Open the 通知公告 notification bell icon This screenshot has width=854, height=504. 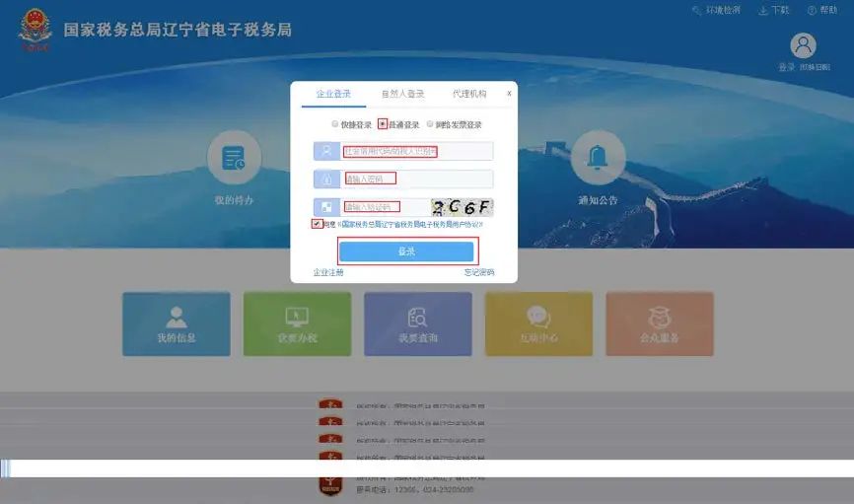[x=598, y=158]
